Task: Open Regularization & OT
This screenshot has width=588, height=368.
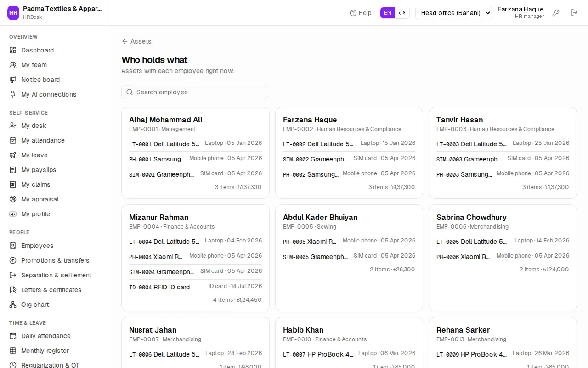Action: coord(55,365)
